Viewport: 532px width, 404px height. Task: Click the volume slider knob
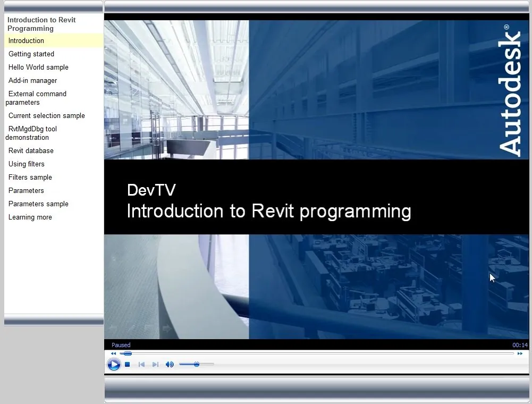tap(197, 364)
